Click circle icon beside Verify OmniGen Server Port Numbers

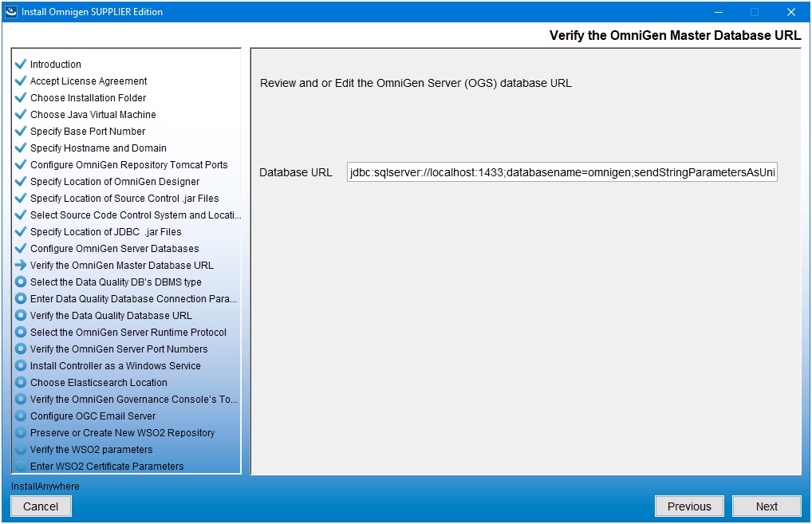[21, 349]
